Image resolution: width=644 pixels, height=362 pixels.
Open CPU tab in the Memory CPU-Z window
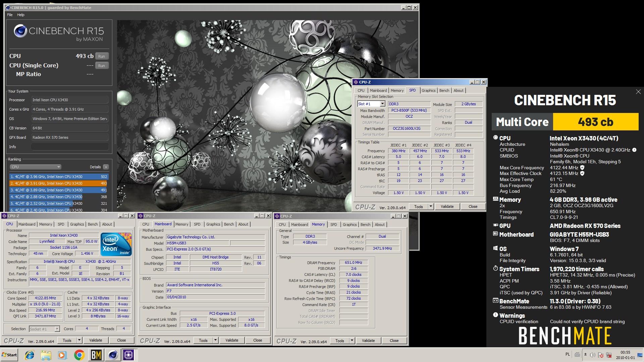[x=282, y=225]
